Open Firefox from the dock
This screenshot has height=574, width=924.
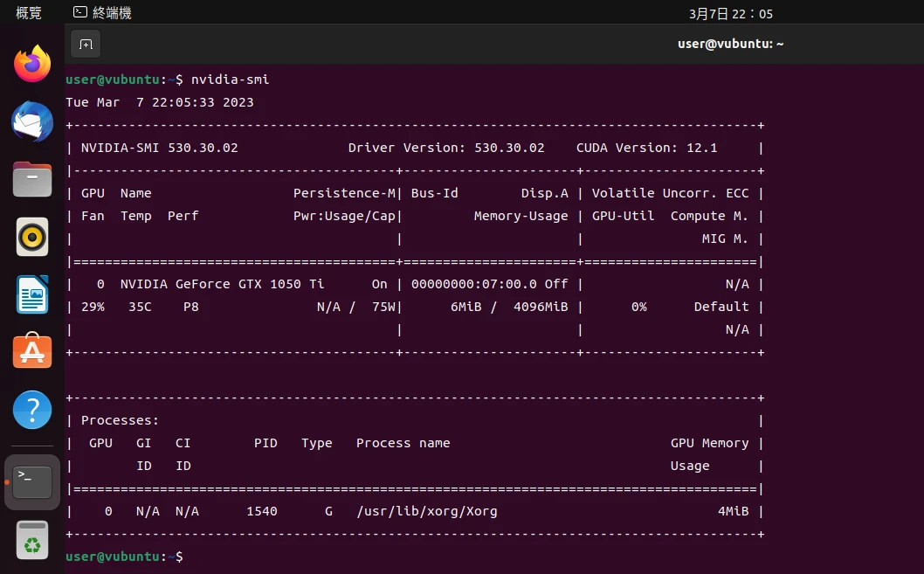(x=32, y=64)
